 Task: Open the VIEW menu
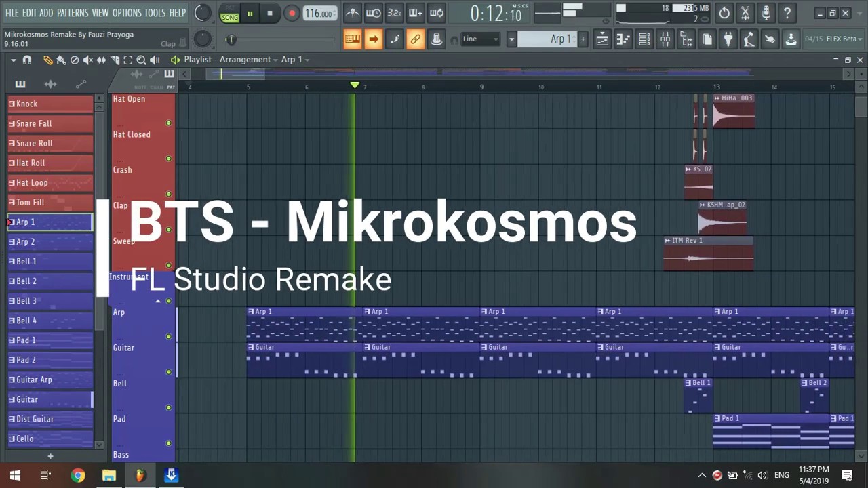(x=100, y=13)
